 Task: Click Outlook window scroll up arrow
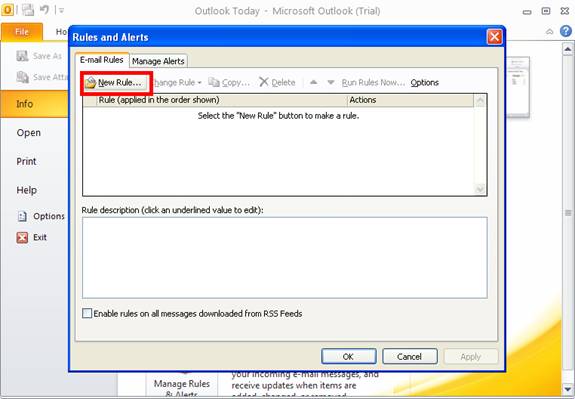tap(568, 49)
